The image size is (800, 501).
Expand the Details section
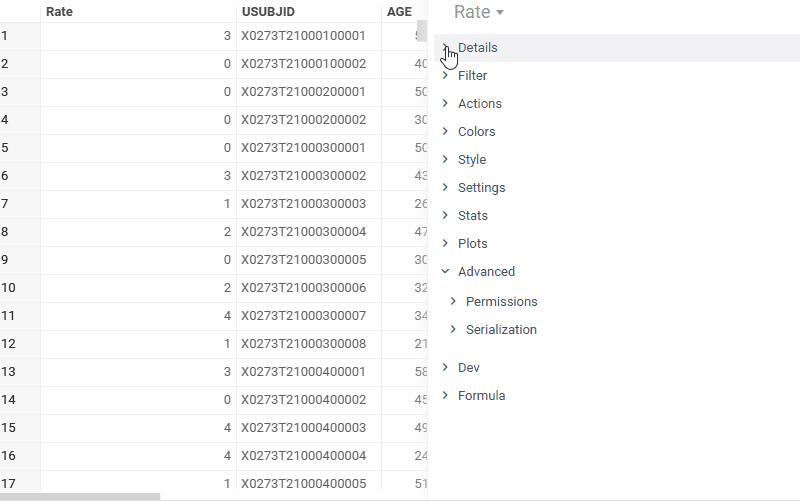[477, 48]
